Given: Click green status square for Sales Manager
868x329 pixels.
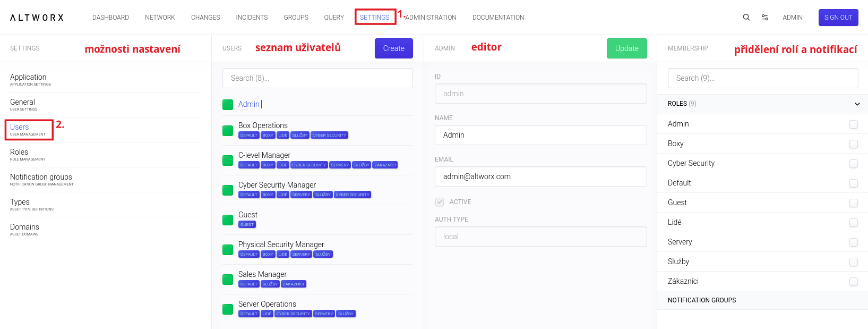Looking at the screenshot, I should [x=228, y=279].
